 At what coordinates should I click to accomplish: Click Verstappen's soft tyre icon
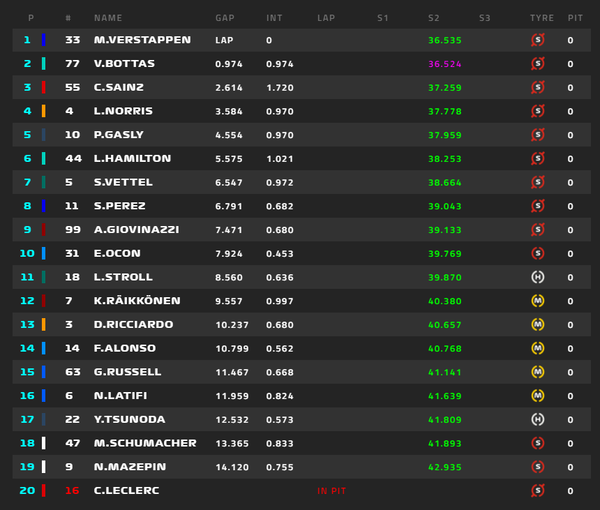pos(538,40)
